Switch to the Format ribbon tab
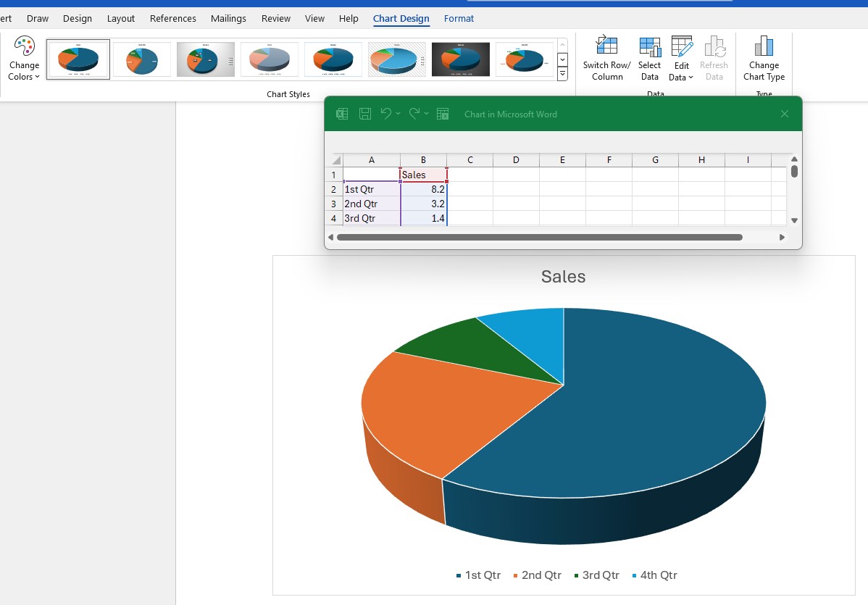This screenshot has width=868, height=605. (x=459, y=18)
